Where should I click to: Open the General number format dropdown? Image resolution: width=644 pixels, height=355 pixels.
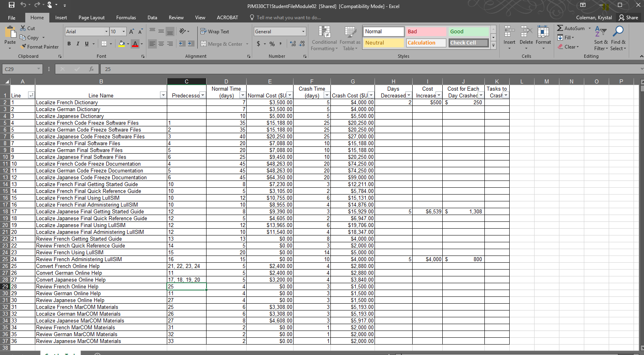(x=303, y=32)
